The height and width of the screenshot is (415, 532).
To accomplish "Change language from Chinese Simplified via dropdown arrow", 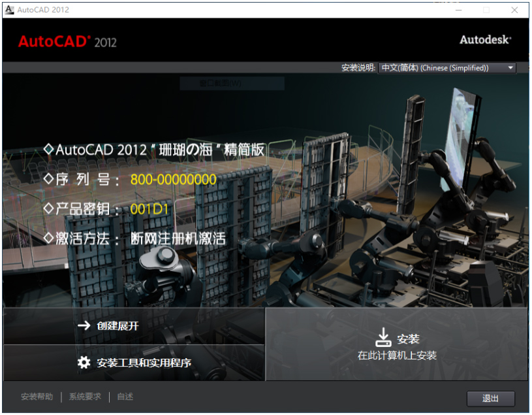I will [510, 67].
